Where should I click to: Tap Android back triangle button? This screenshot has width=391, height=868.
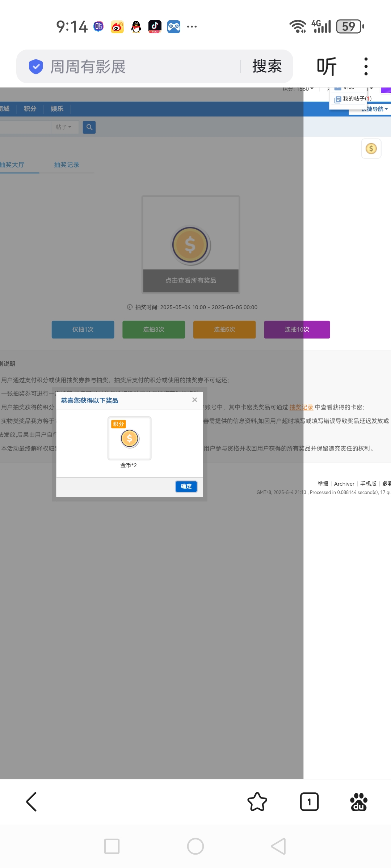(x=278, y=846)
